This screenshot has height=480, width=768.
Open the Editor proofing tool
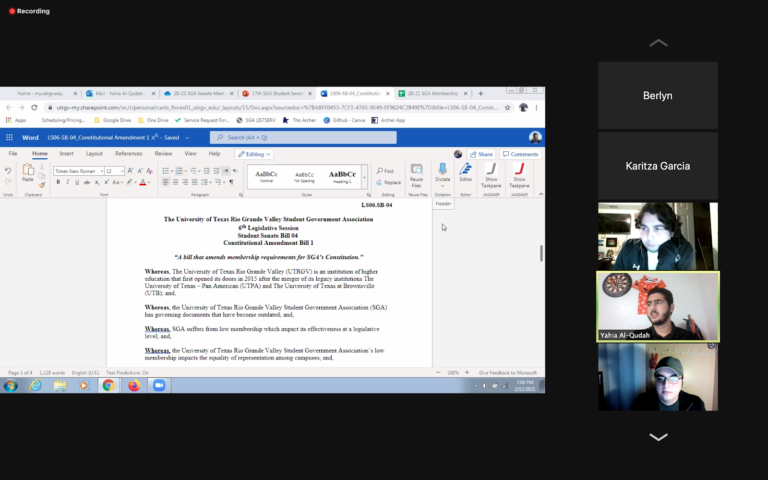coord(465,172)
